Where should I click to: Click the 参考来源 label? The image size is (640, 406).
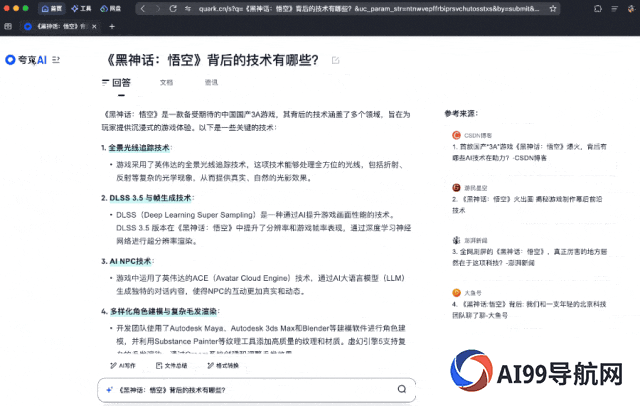pyautogui.click(x=461, y=113)
